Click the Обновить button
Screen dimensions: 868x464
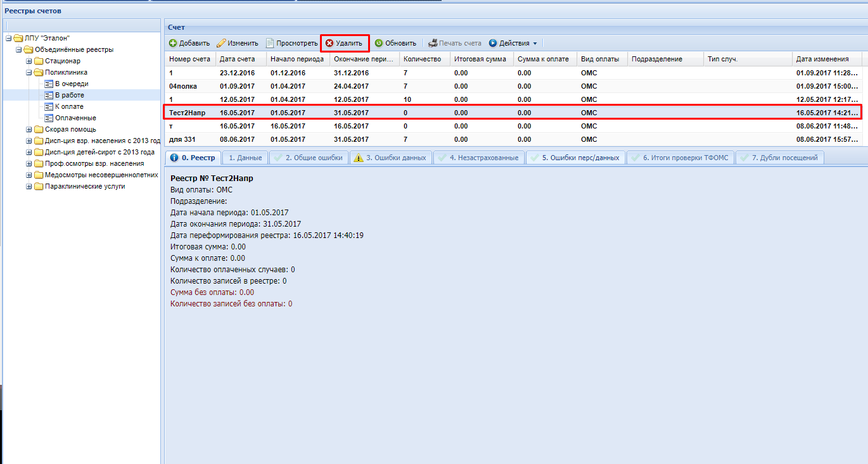click(x=395, y=43)
